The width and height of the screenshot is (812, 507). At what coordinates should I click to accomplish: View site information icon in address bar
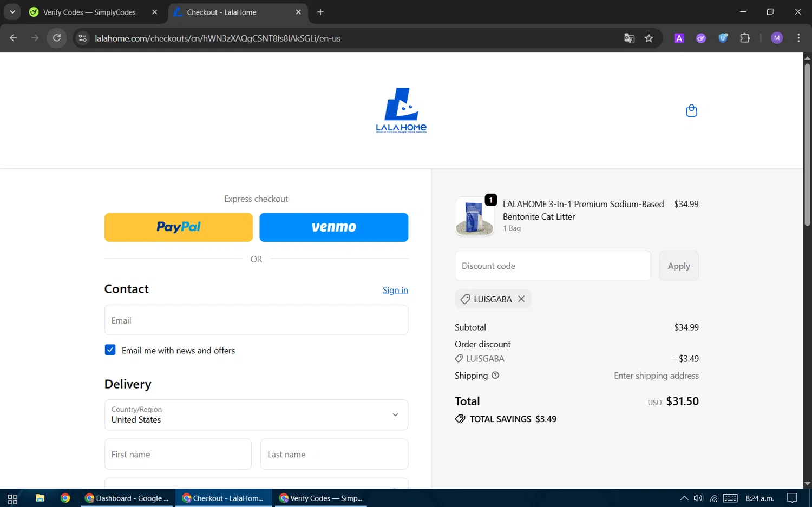point(82,38)
